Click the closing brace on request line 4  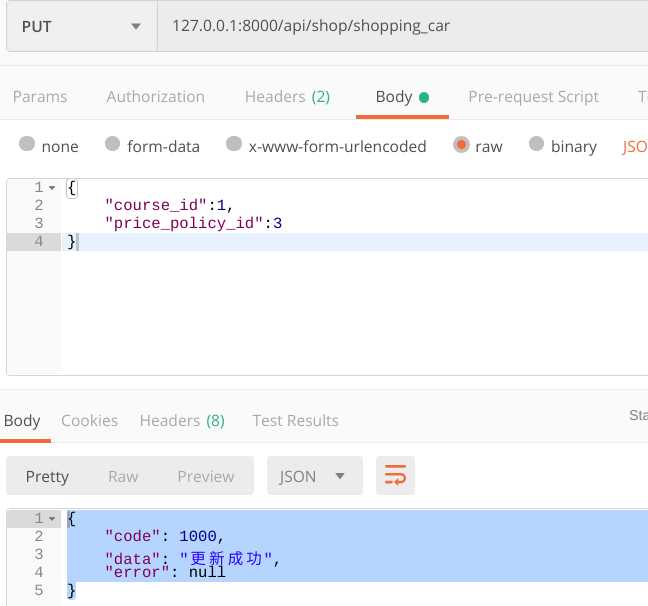(x=71, y=241)
